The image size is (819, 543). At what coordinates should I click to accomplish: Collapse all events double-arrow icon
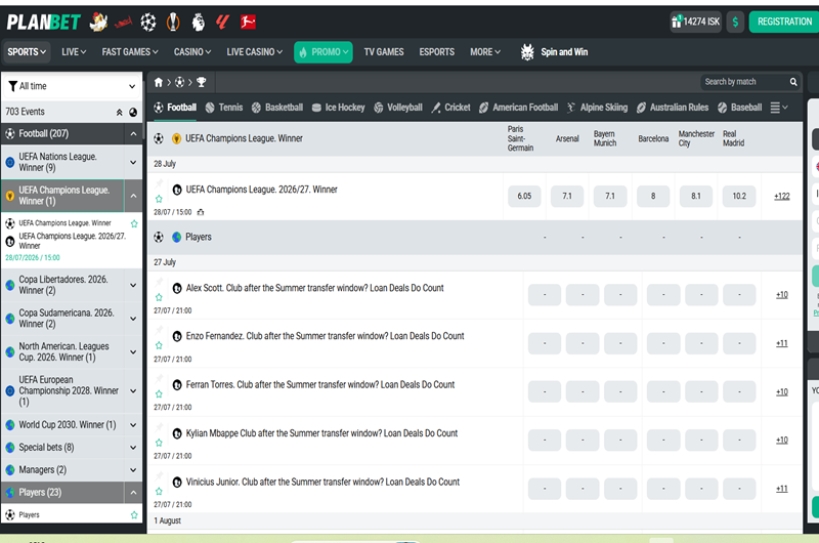119,112
